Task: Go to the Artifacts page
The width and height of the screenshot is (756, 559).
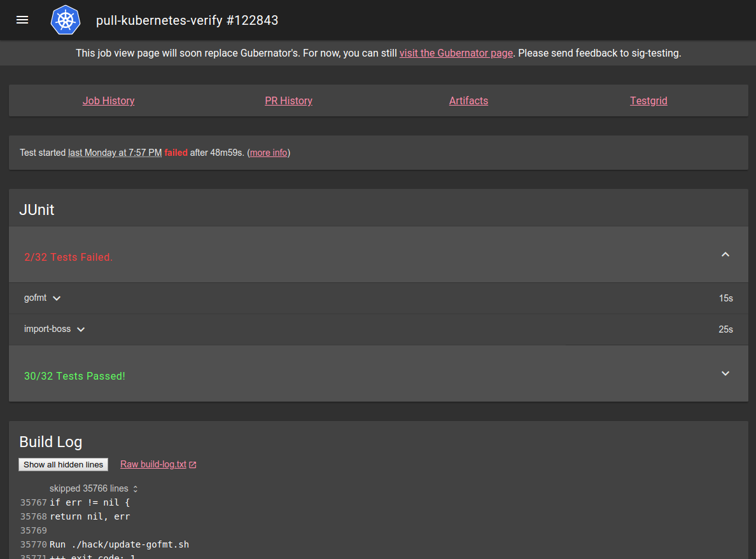Action: coord(468,100)
